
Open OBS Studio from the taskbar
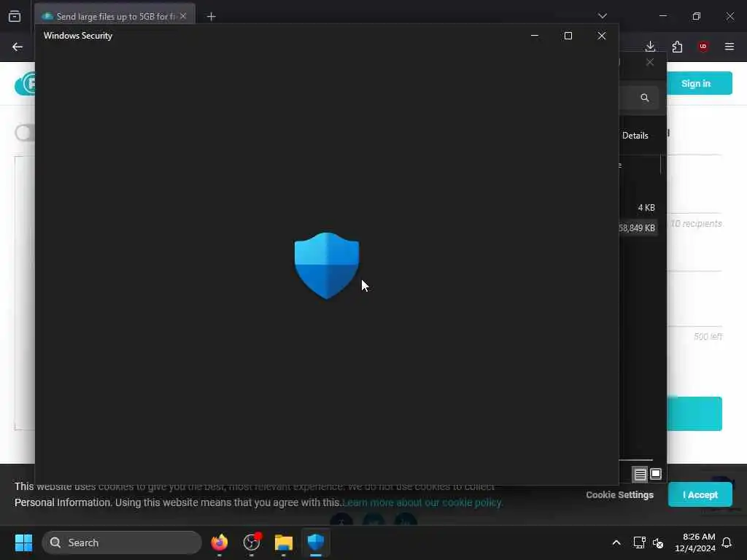point(252,542)
